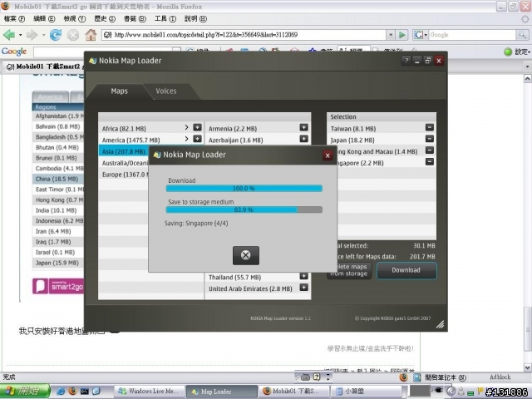Image resolution: width=532 pixels, height=399 pixels.
Task: Select Europe region row
Action: coord(124,175)
